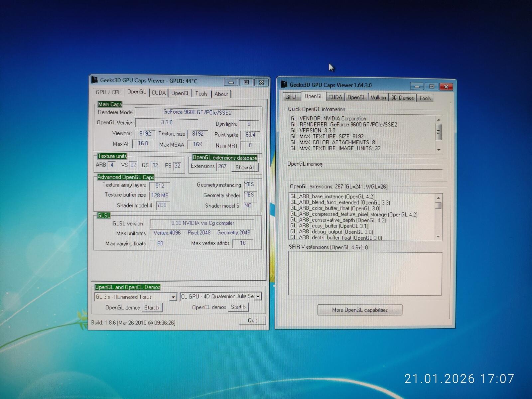The width and height of the screenshot is (532, 399).
Task: Open the 3D Demos tab
Action: tap(402, 98)
